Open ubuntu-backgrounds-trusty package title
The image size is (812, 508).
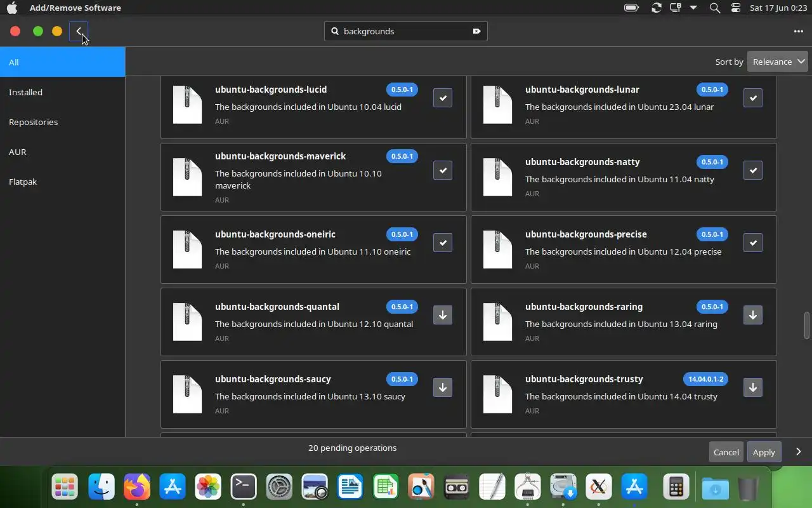[584, 379]
